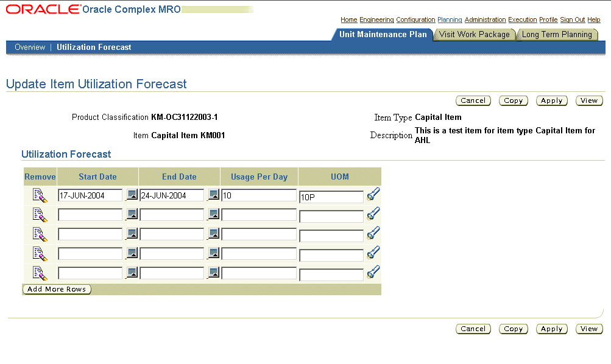
Task: Click bottom Copy button
Action: coord(513,329)
